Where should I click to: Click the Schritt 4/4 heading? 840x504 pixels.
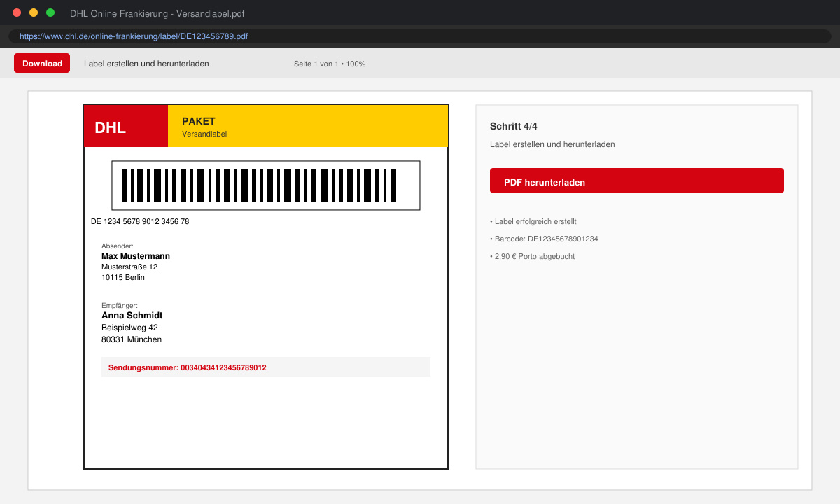514,126
